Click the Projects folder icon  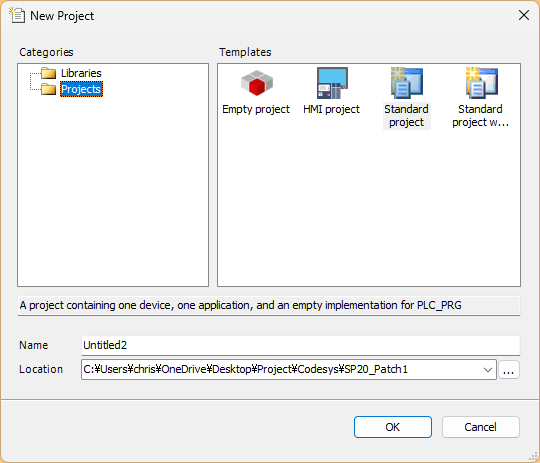click(48, 89)
